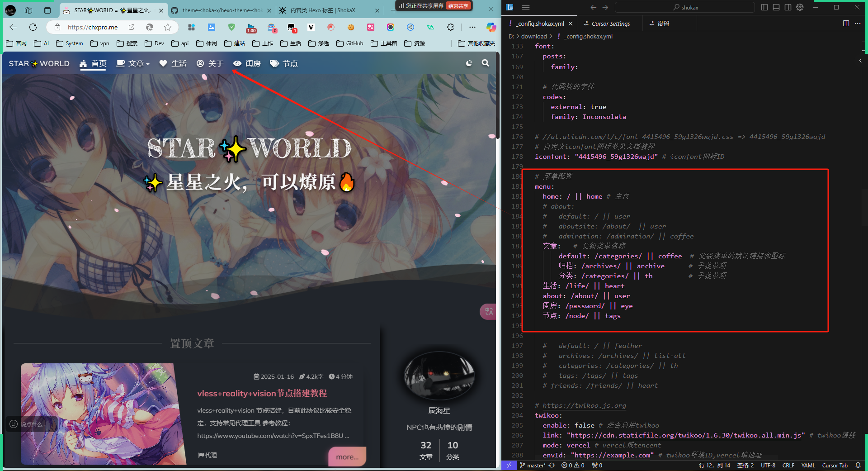Click the shokax command search box
The width and height of the screenshot is (868, 471).
685,7
